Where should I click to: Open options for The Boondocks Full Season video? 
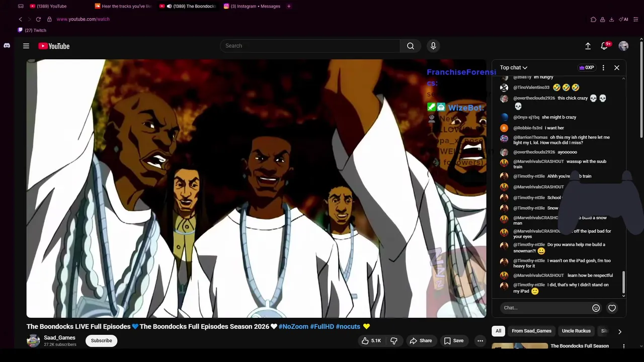(624, 346)
